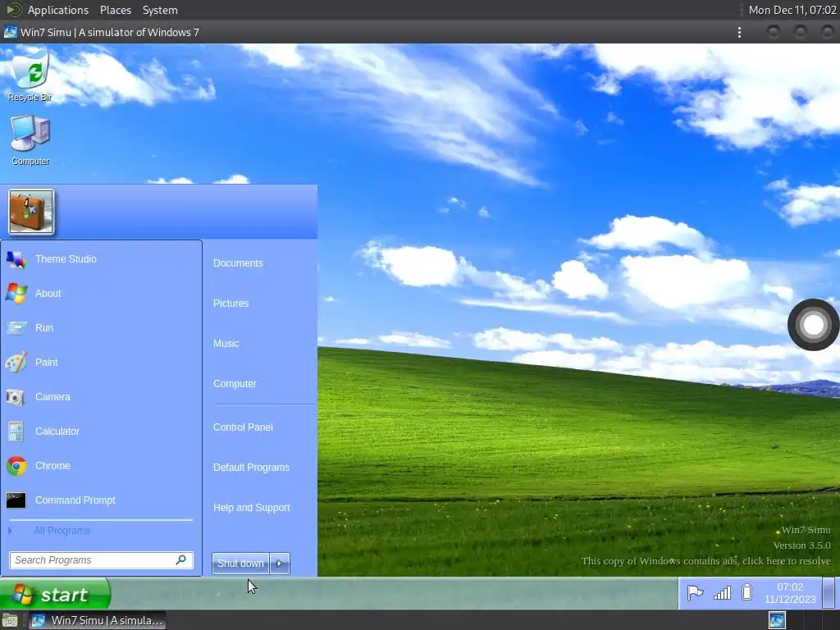Click the show desktop icon in bottom panel
Viewport: 840px width, 630px height.
[10, 620]
